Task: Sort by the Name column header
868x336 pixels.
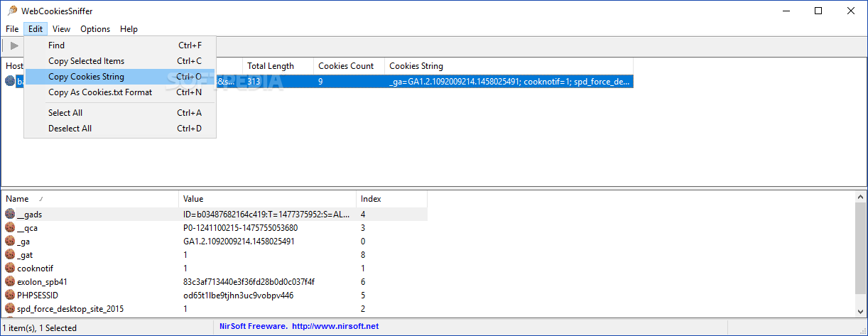Action: click(x=18, y=199)
